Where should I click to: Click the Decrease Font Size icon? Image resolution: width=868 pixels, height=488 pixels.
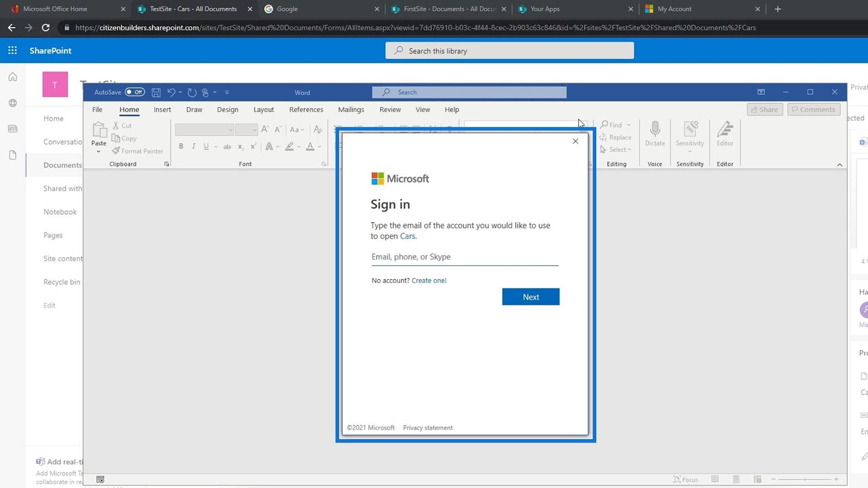click(278, 129)
